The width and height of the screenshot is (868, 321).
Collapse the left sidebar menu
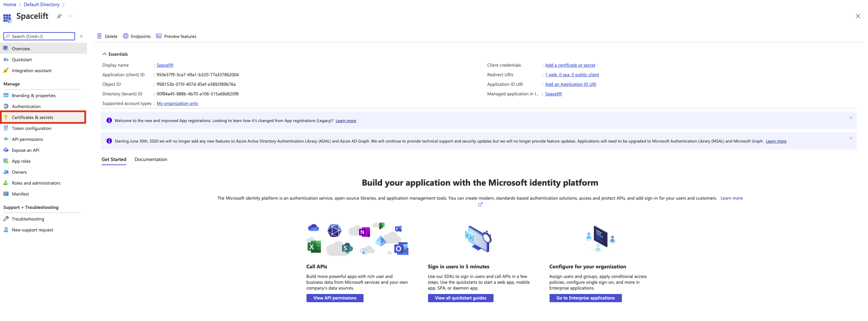pyautogui.click(x=82, y=36)
